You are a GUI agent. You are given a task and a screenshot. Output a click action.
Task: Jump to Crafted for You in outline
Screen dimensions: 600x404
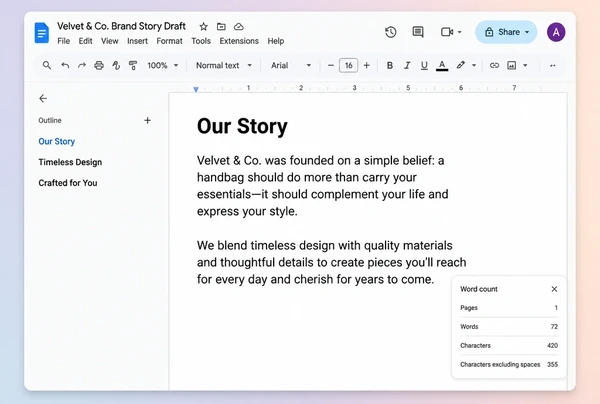pos(68,183)
